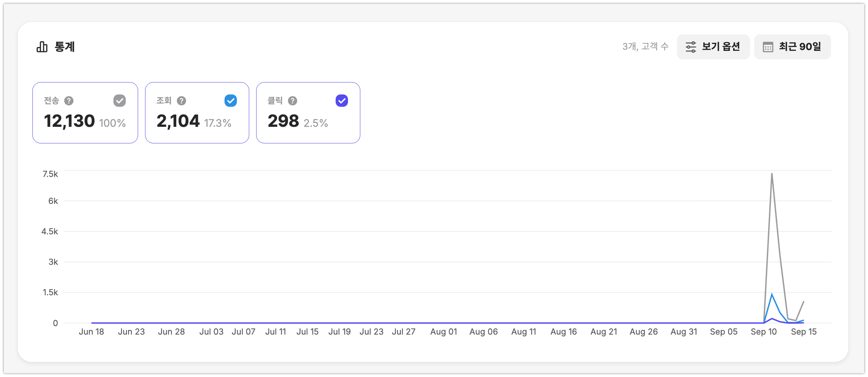Click the calendar icon in 최근 90일

pos(768,47)
